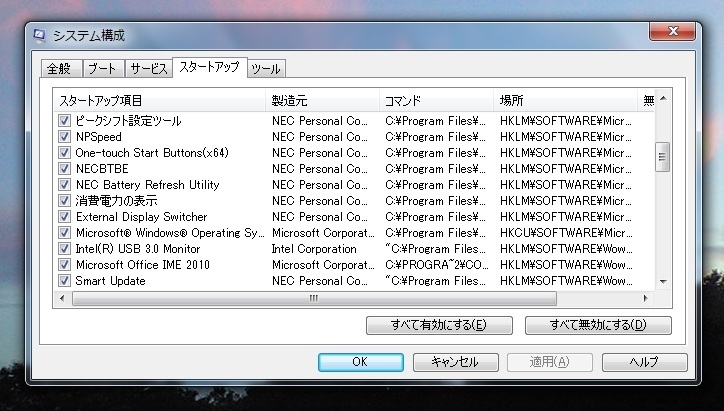Click HKCU¥SOFTWARE¥Micr... location cell
Screen dimensions: 724x411
pos(566,233)
